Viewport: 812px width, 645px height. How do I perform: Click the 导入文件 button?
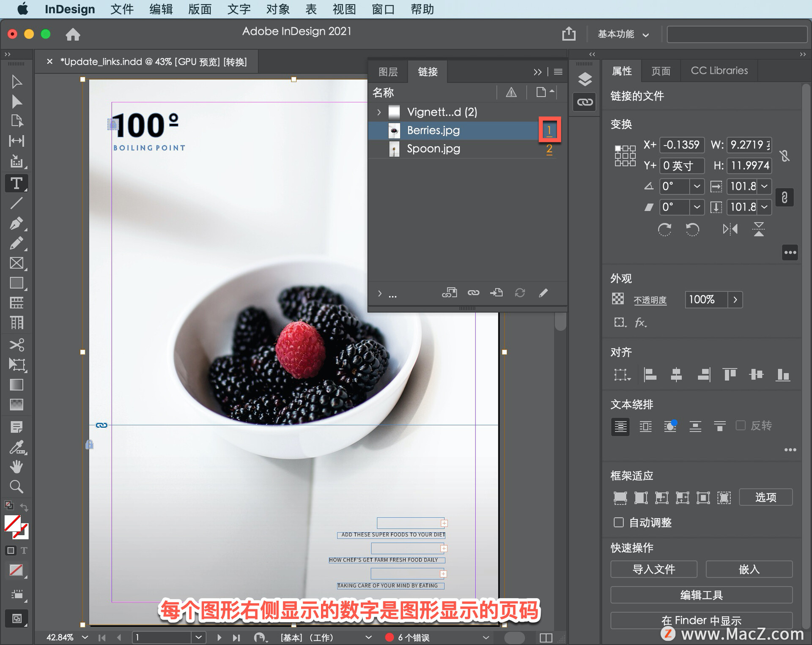tap(653, 569)
